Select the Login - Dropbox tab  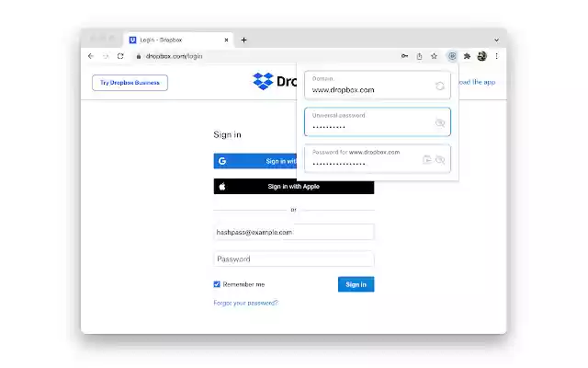(178, 40)
